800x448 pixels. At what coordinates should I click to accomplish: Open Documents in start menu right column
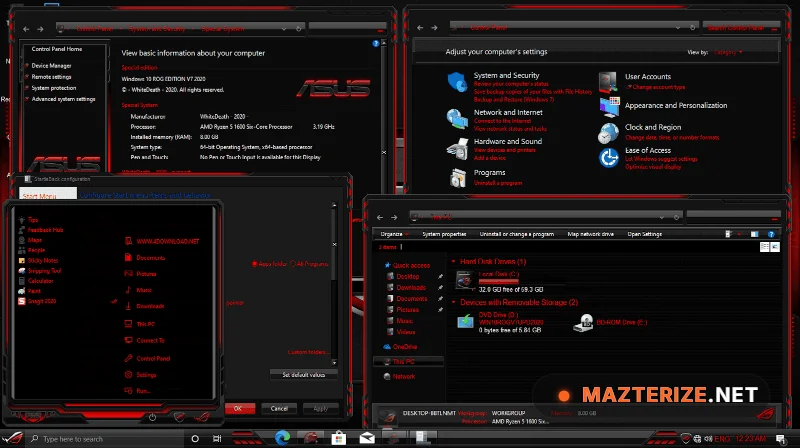(145, 258)
